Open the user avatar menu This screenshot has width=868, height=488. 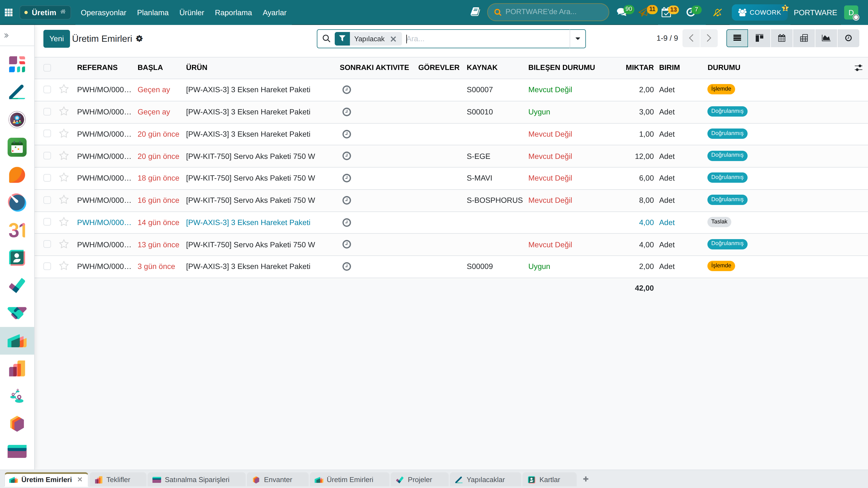(x=851, y=12)
